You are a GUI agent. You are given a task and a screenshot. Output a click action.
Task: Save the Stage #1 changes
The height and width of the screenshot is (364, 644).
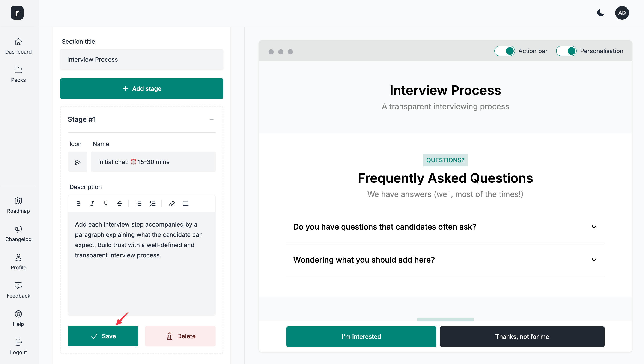[x=103, y=336]
